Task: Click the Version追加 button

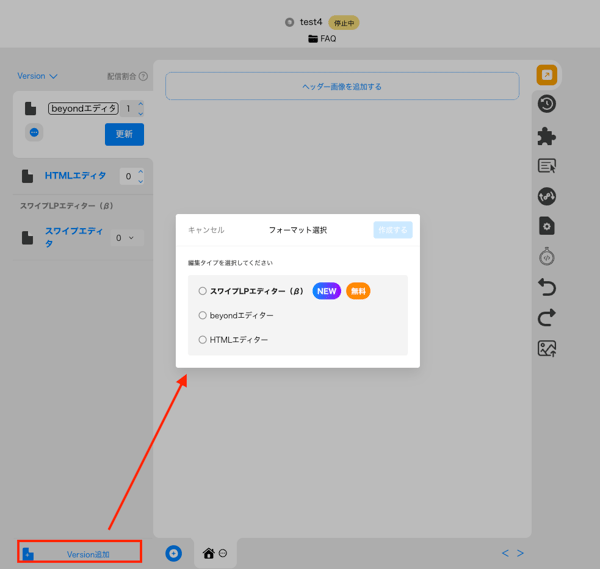Action: tap(80, 552)
